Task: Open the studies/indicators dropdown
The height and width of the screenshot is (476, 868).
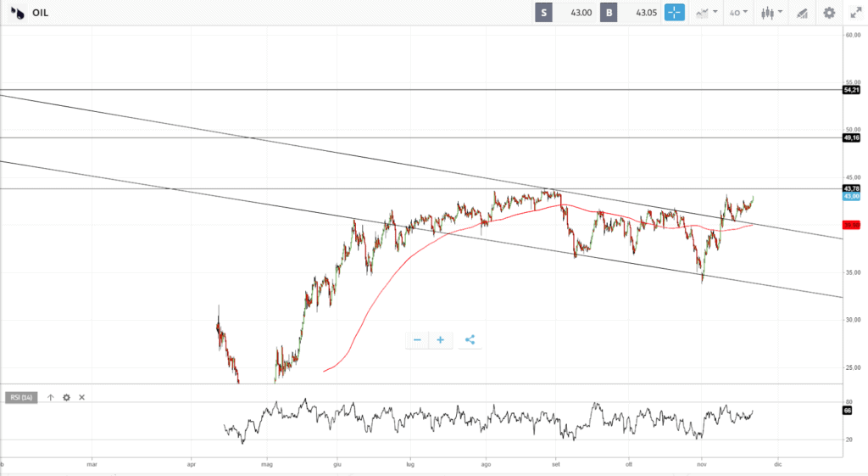Action: point(707,13)
